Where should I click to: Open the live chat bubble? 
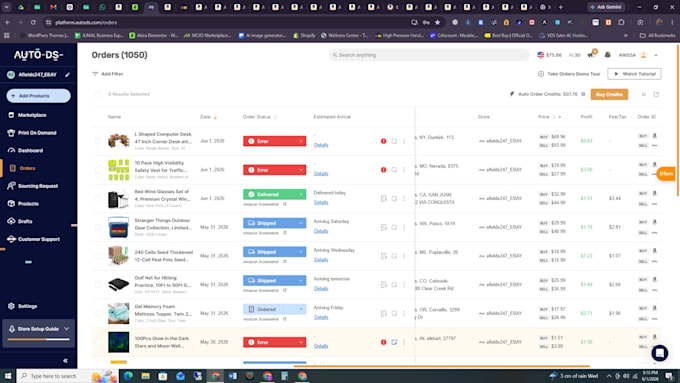pyautogui.click(x=659, y=353)
